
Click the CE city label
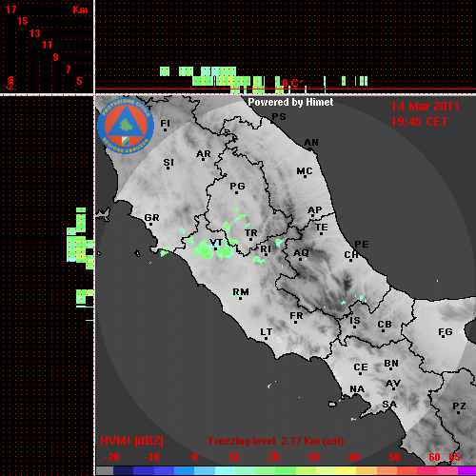pyautogui.click(x=361, y=367)
